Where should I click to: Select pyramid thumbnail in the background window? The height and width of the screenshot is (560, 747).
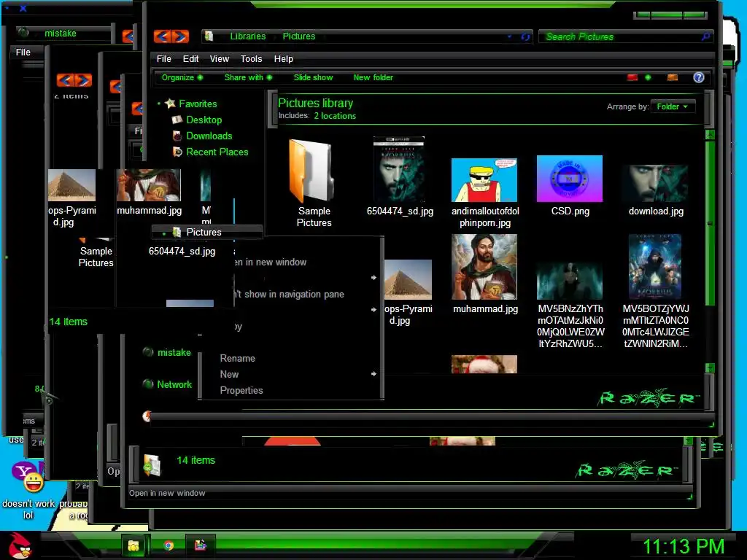click(x=72, y=185)
